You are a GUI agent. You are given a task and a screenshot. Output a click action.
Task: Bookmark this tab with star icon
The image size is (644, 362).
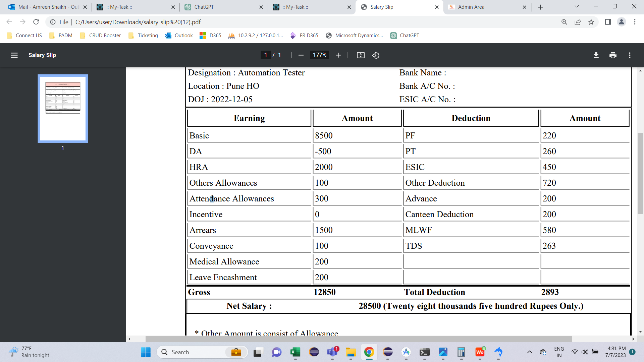[x=591, y=22]
